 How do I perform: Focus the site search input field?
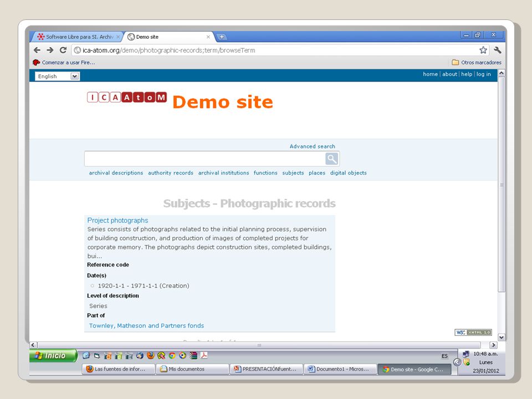(205, 158)
